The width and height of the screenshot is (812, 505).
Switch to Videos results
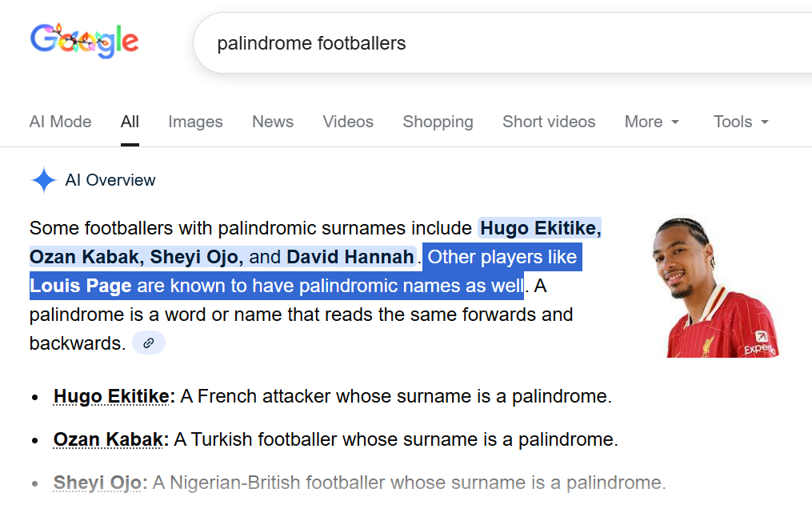pos(348,122)
